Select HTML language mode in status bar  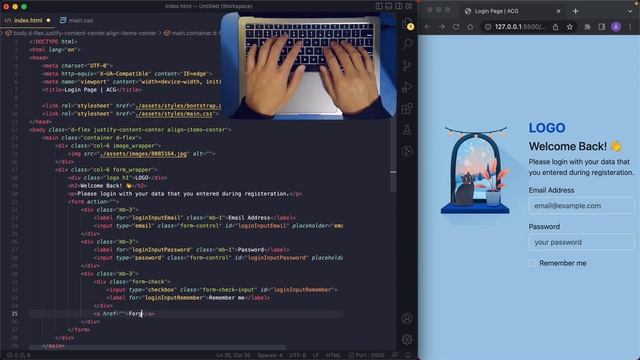tap(333, 355)
